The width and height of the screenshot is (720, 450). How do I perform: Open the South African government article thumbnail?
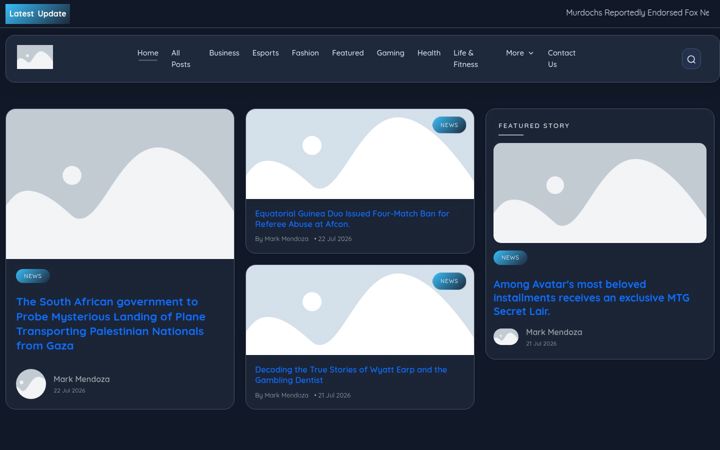(120, 184)
